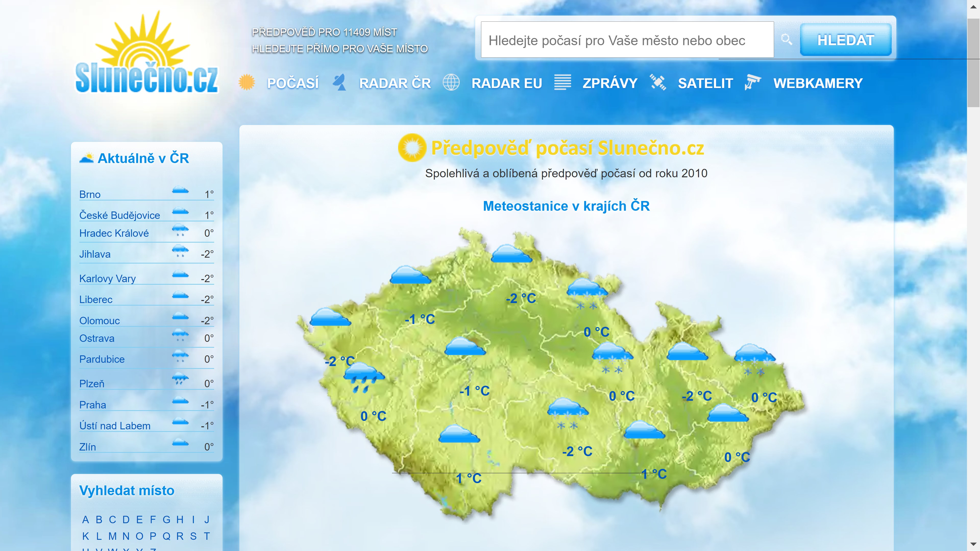This screenshot has width=980, height=551.
Task: Click the satellite icon beside SATELIT
Action: tap(658, 82)
